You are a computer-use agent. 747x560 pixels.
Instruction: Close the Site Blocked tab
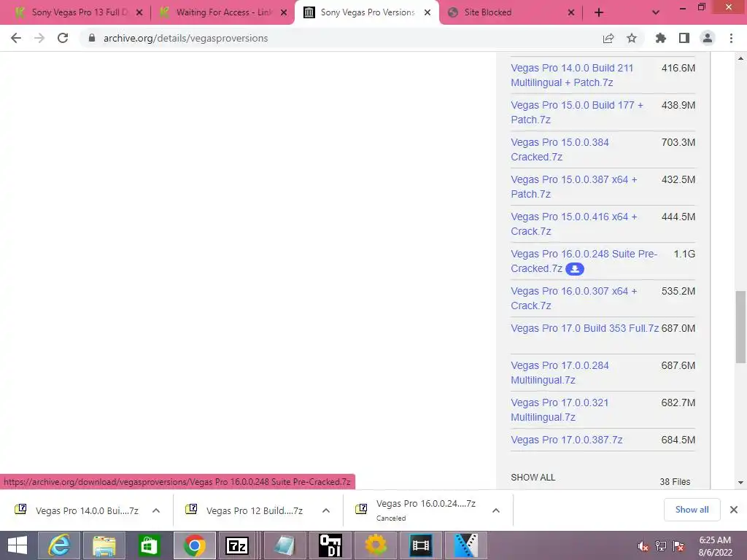[571, 13]
